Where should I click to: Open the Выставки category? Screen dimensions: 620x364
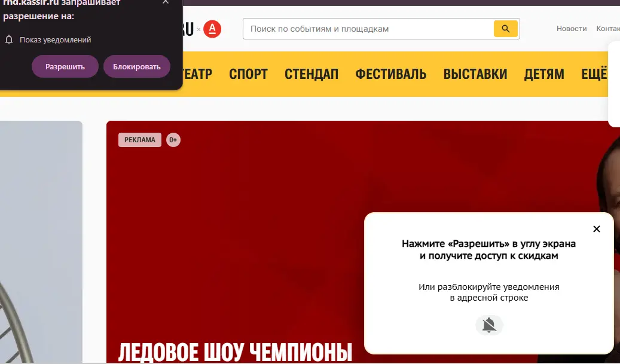click(x=475, y=74)
